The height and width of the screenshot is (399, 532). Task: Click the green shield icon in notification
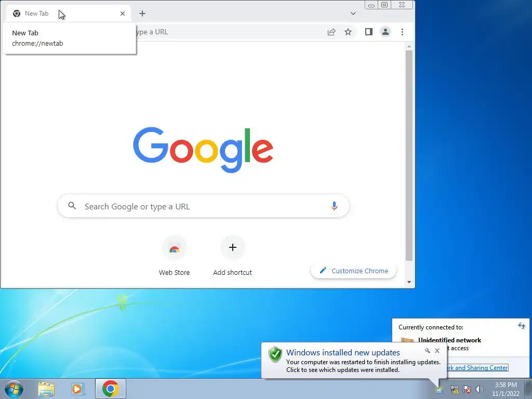click(x=275, y=354)
